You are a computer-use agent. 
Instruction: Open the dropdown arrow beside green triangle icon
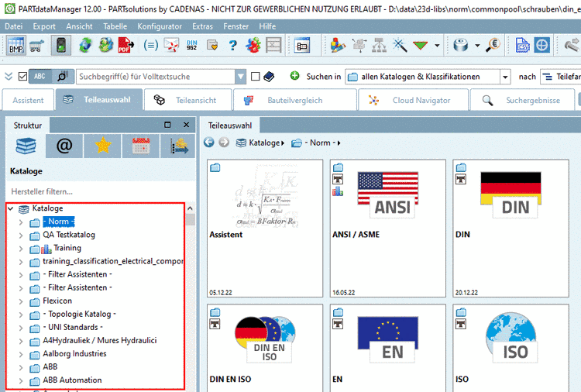point(437,46)
